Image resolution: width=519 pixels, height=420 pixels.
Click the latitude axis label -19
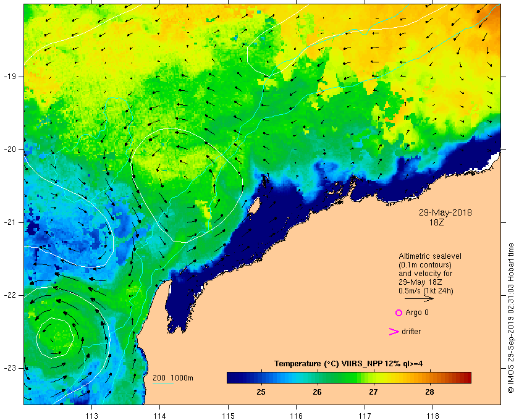(x=9, y=77)
